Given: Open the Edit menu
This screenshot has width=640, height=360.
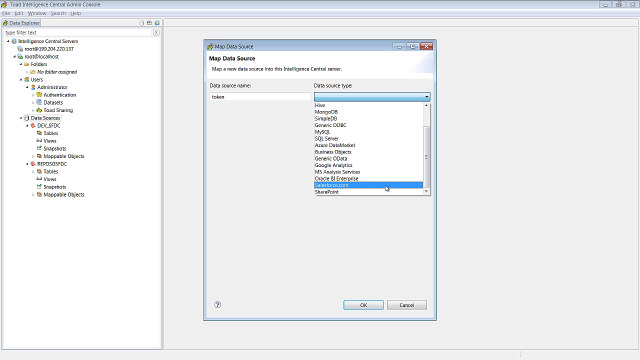Looking at the screenshot, I should [19, 13].
